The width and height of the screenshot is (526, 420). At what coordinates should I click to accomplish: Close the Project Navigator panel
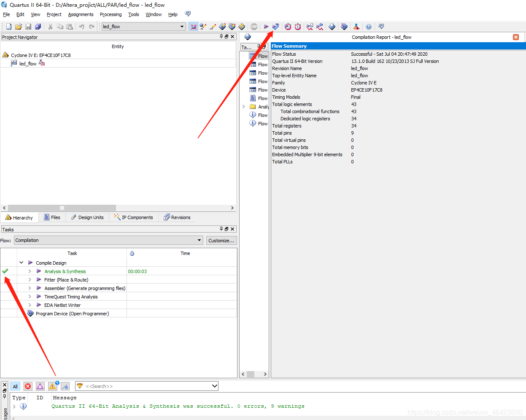tap(232, 37)
